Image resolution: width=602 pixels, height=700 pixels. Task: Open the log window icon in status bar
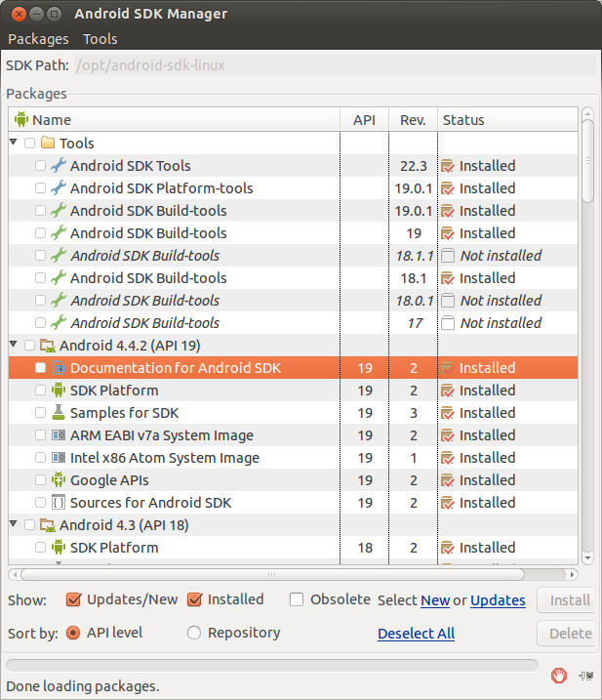[x=586, y=676]
